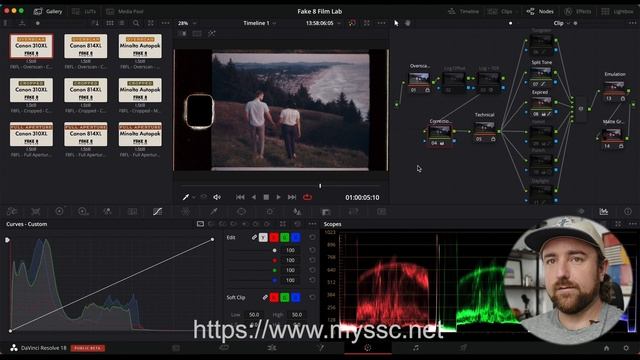Select the Cropped Canon 310XL still
The height and width of the screenshot is (360, 640).
coord(31,90)
